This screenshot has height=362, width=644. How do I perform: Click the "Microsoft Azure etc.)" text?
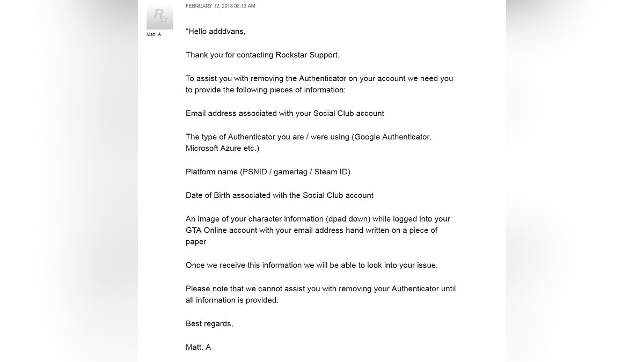[222, 148]
